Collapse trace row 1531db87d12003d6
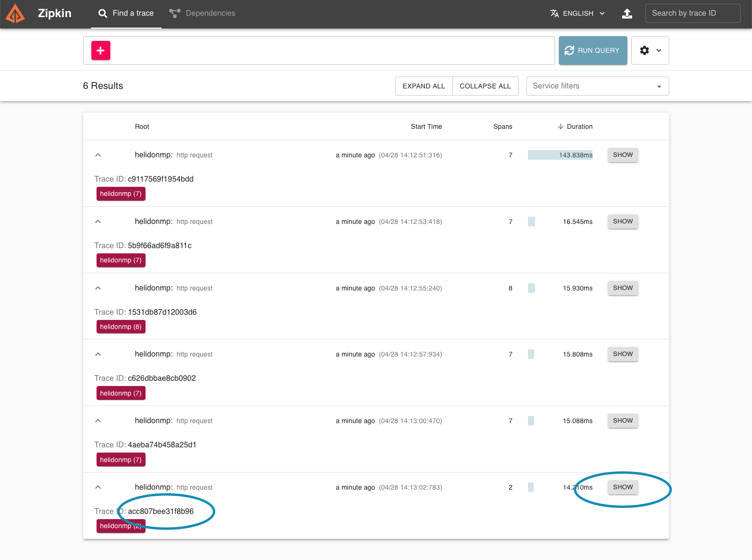 tap(98, 288)
